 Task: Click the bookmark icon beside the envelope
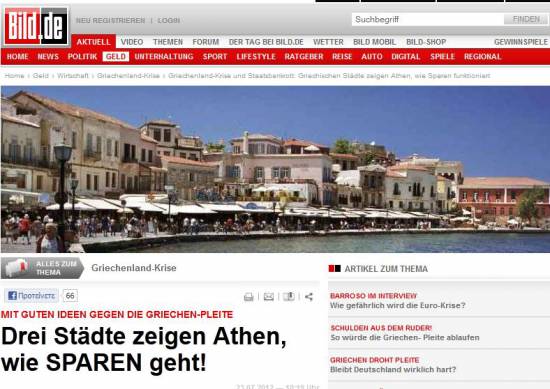point(289,297)
